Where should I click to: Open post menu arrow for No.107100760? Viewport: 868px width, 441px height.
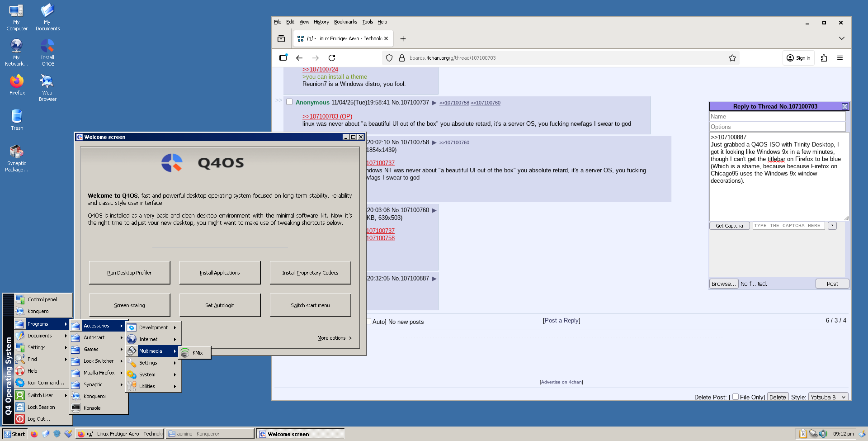[434, 210]
